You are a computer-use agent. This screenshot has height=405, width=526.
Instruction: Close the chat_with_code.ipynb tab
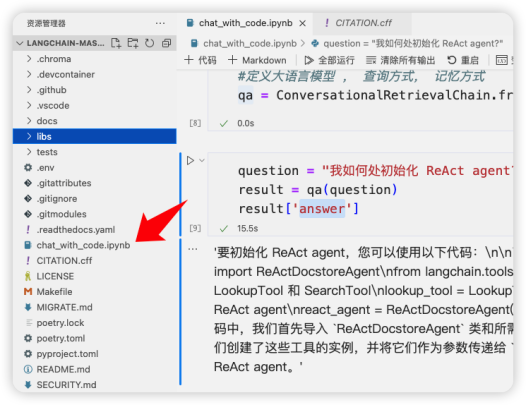302,23
